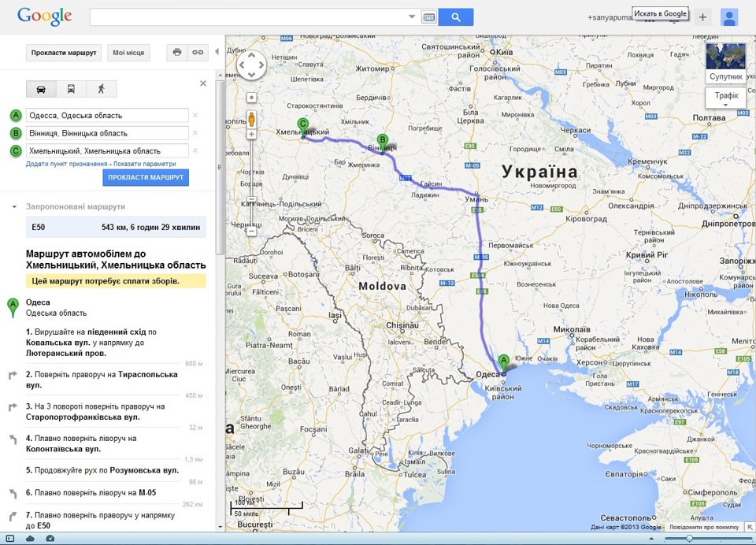Viewport: 756px width, 545px height.
Task: Open the 'Трафік' layers dropdown
Action: pyautogui.click(x=725, y=98)
